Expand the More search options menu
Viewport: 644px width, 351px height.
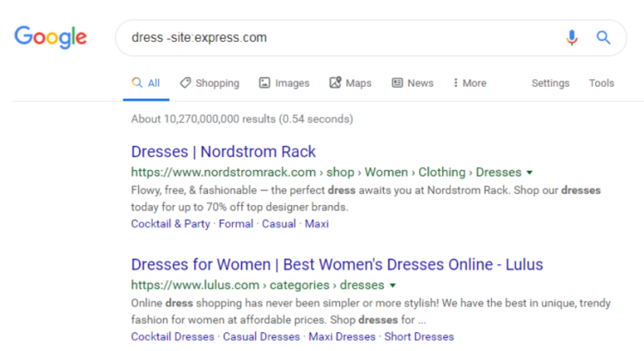(470, 83)
